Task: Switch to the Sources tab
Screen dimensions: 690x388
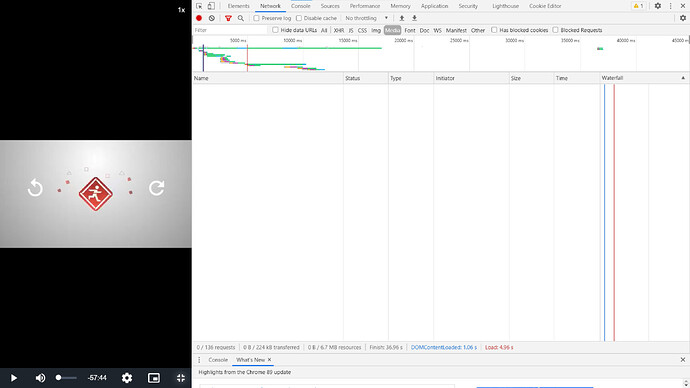Action: click(330, 6)
